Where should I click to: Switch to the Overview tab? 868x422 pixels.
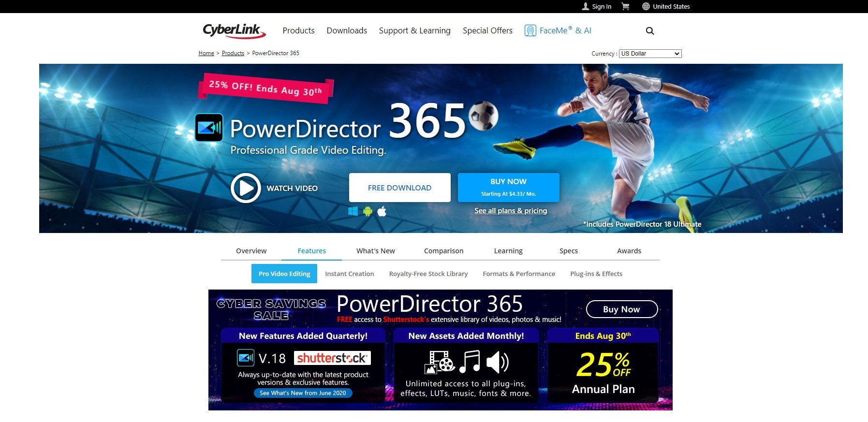click(251, 251)
